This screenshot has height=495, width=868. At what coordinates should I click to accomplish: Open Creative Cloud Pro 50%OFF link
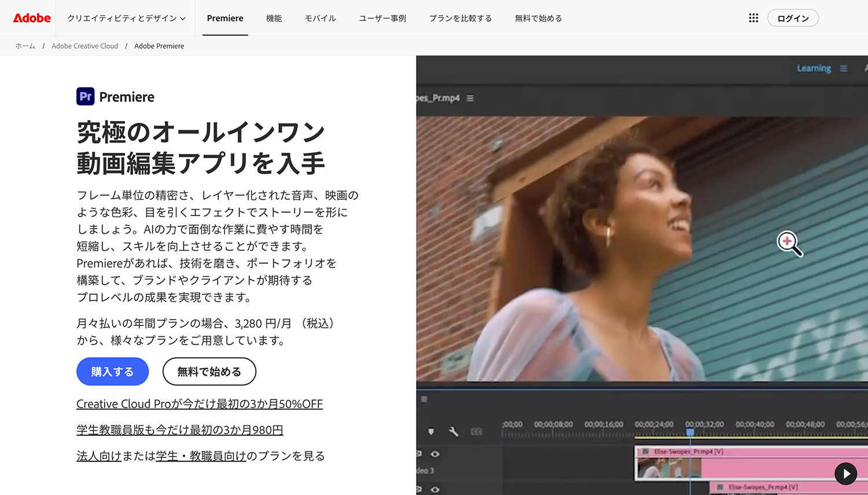[x=200, y=404]
